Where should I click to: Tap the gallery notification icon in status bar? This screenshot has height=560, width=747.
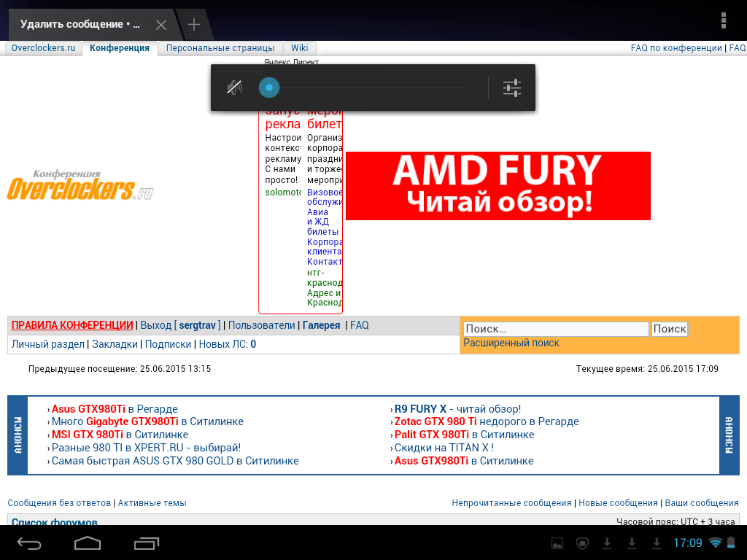[557, 542]
